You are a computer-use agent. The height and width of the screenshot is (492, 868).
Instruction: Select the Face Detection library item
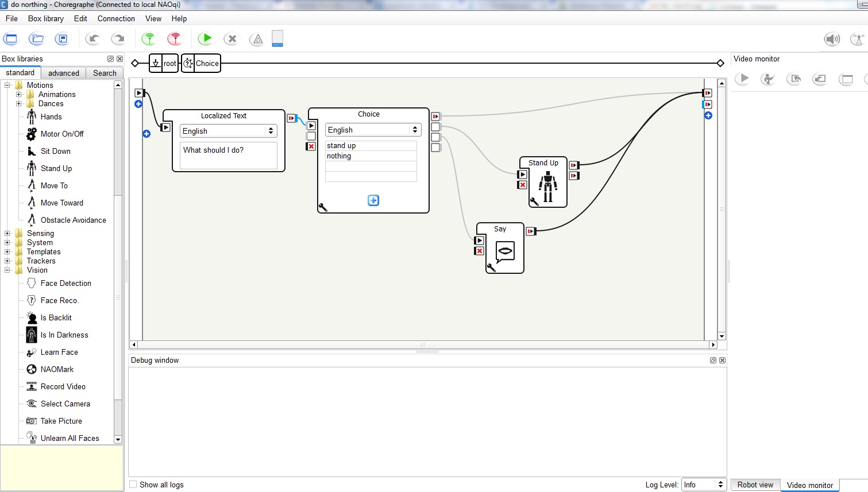[59, 283]
